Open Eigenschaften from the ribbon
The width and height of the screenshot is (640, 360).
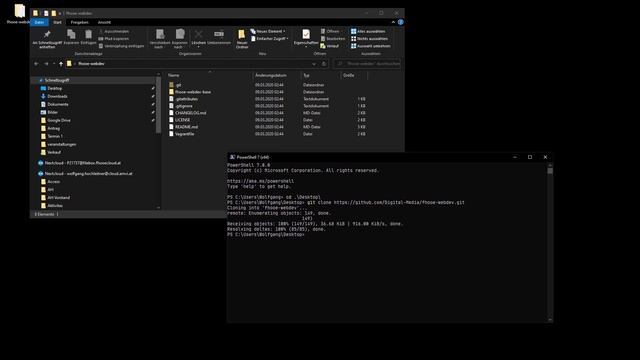pyautogui.click(x=306, y=38)
